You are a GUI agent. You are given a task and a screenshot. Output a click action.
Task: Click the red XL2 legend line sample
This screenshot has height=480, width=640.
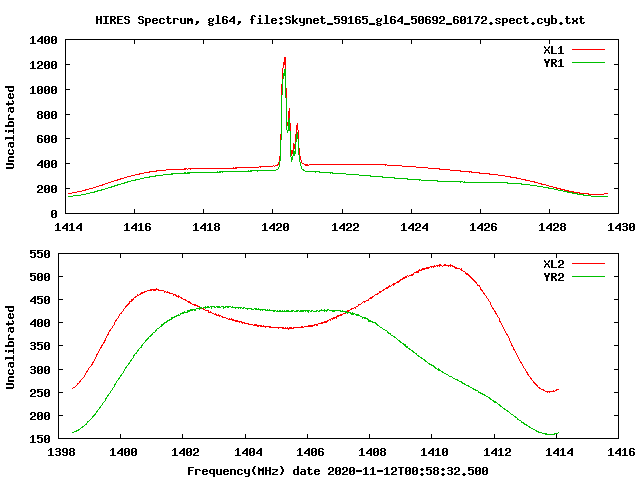(588, 264)
